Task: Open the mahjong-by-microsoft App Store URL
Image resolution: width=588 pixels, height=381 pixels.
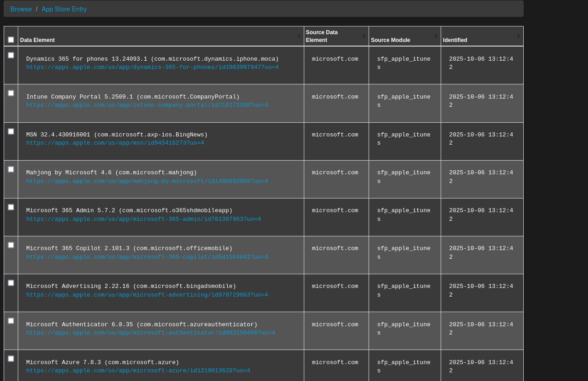Action: click(147, 182)
